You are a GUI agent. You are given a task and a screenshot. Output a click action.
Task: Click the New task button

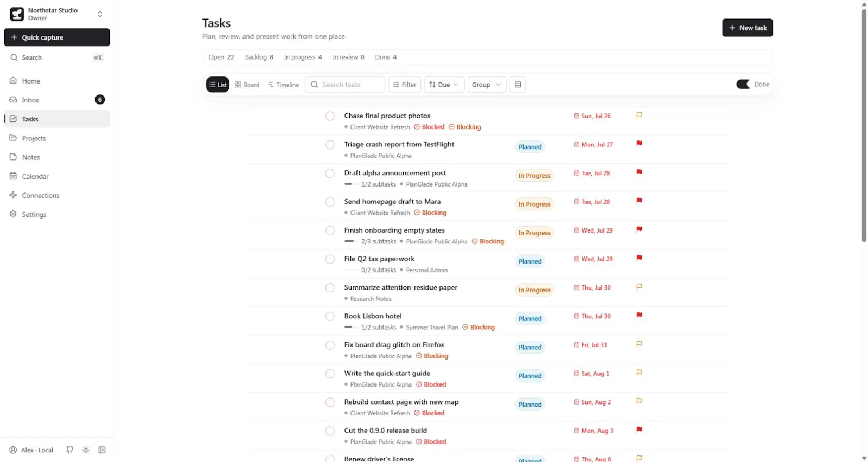(x=748, y=28)
